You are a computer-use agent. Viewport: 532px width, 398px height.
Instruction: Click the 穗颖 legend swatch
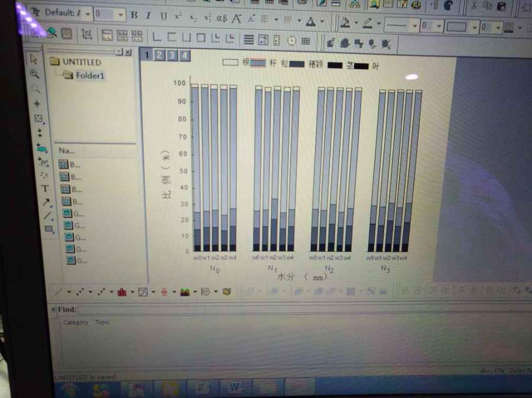pyautogui.click(x=297, y=64)
